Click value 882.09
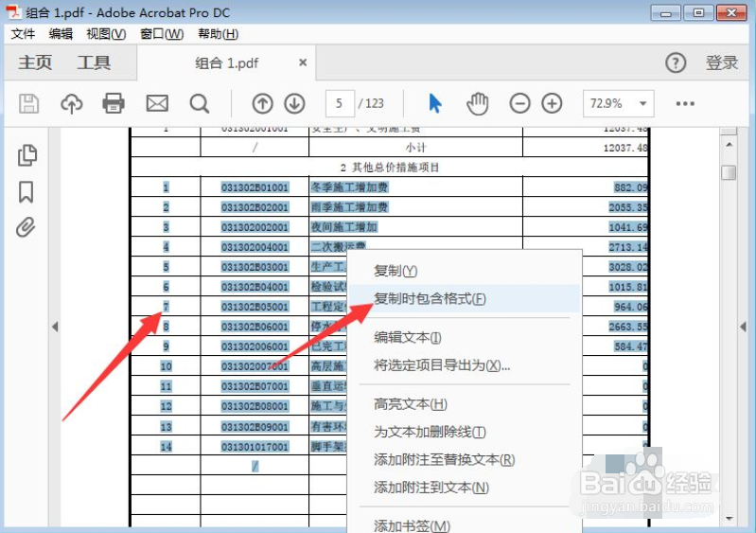 (631, 187)
